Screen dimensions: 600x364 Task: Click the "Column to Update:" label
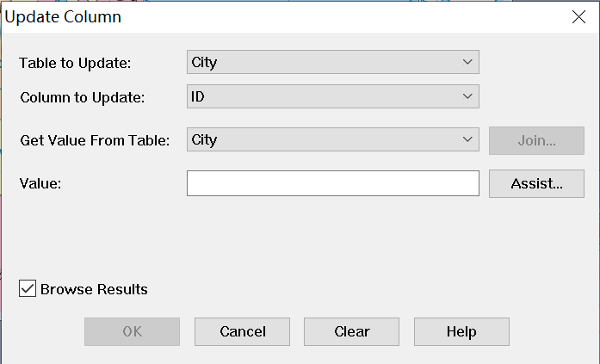(x=83, y=97)
